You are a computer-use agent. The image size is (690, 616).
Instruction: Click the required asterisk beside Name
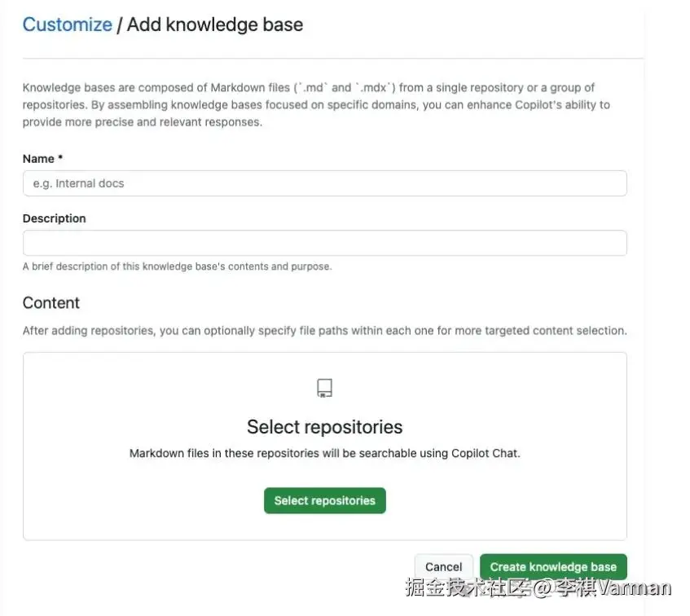pos(60,159)
